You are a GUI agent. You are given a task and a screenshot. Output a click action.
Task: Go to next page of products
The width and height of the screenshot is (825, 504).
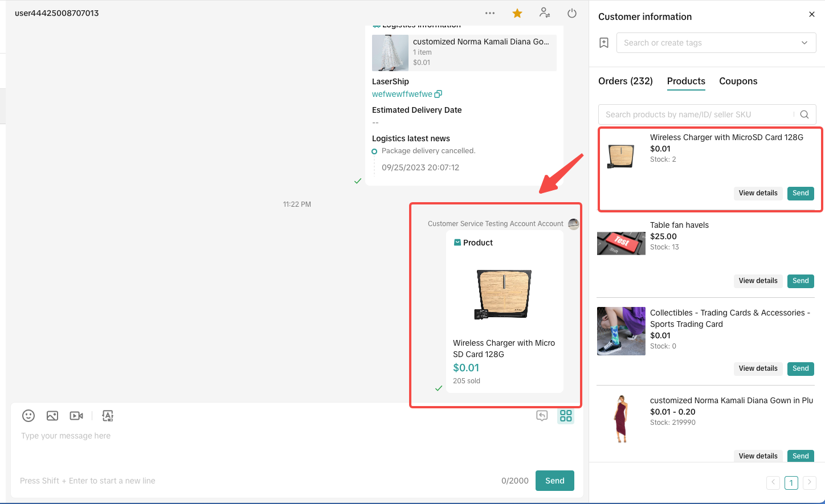[809, 482]
